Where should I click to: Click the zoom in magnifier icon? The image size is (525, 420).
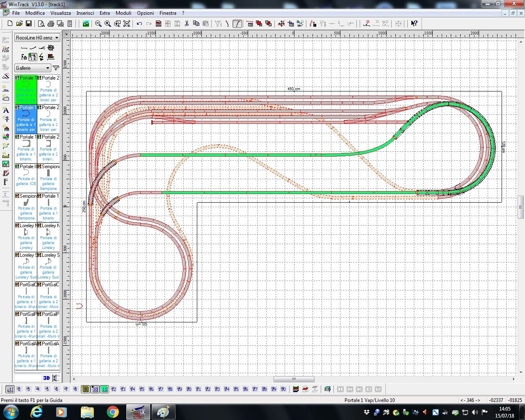tap(107, 24)
